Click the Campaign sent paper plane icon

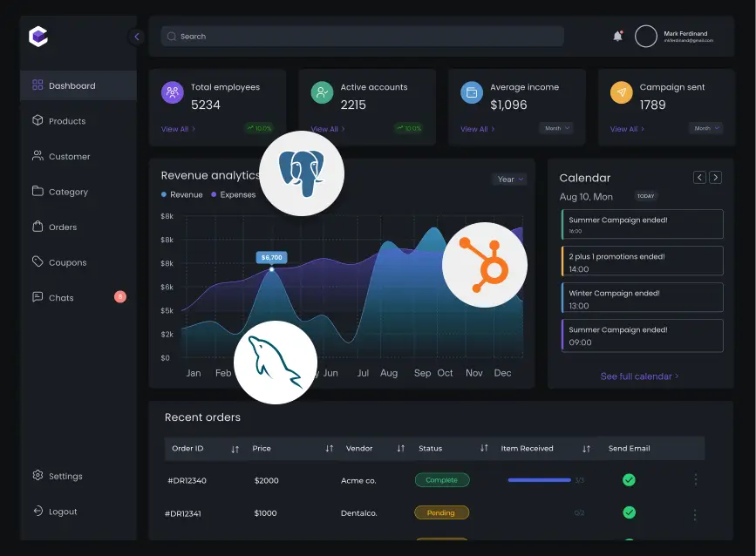pos(622,92)
